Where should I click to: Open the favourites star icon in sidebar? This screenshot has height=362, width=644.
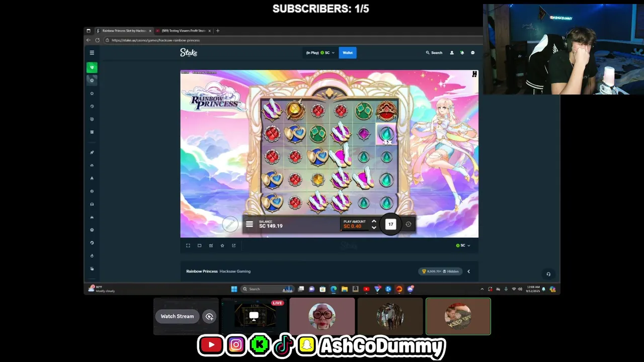(92, 94)
